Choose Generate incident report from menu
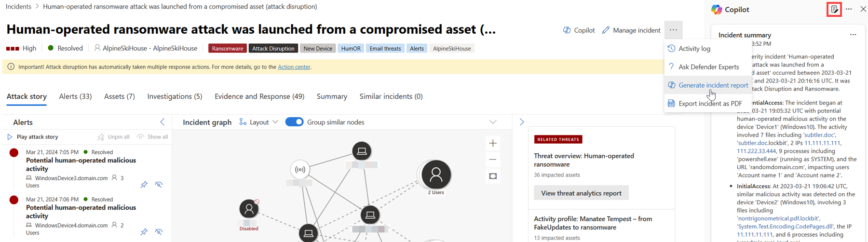This screenshot has width=868, height=242. (713, 85)
